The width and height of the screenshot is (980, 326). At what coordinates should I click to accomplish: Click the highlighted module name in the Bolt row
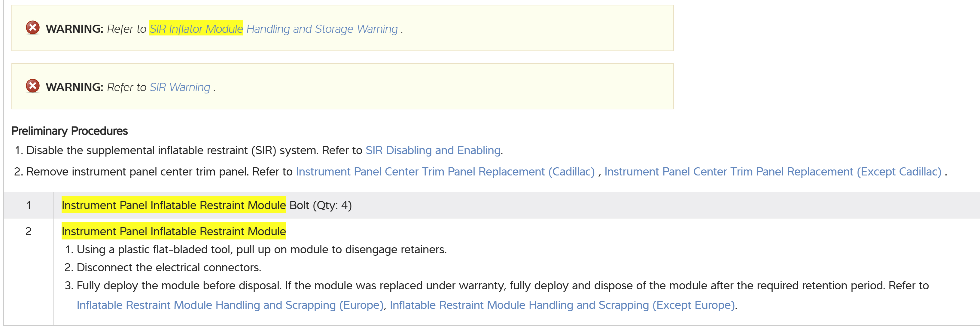(173, 206)
